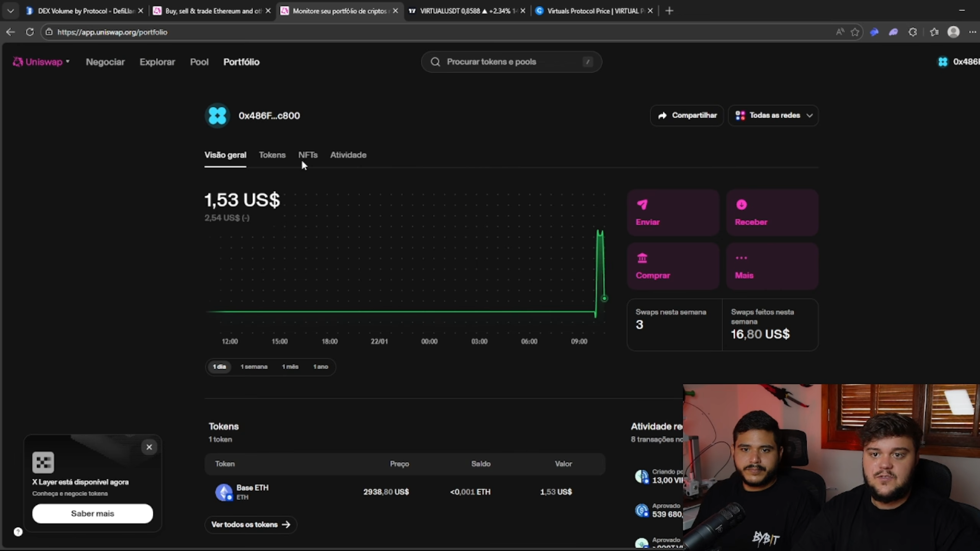Screen dimensions: 980x551
Task: Open the help question mark icon
Action: [18, 532]
